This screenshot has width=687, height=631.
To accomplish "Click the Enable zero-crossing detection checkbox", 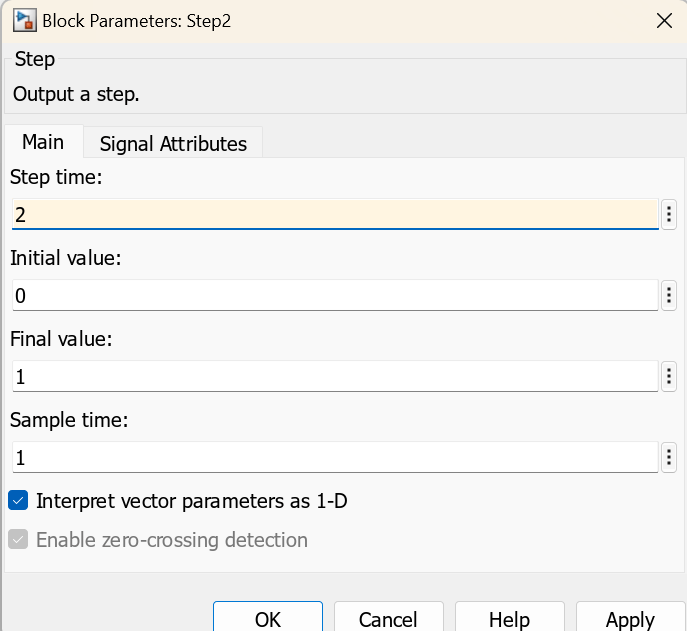I will pos(18,540).
